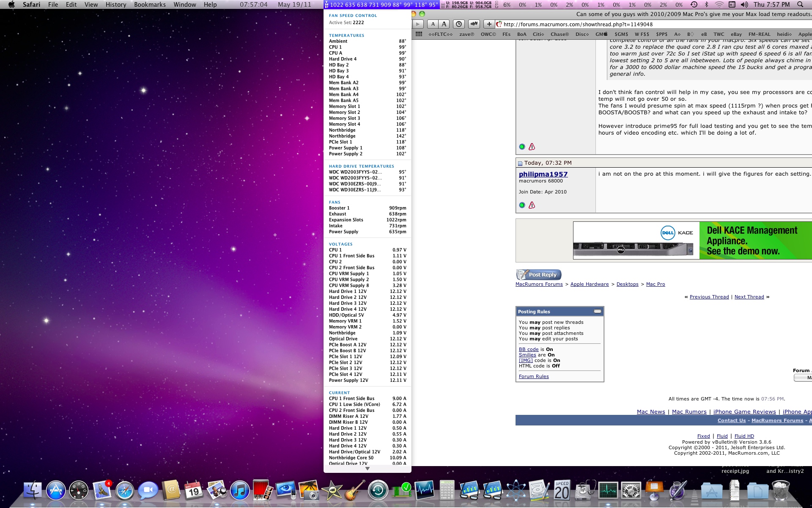Open Time Machine in the Dock

coord(378,491)
